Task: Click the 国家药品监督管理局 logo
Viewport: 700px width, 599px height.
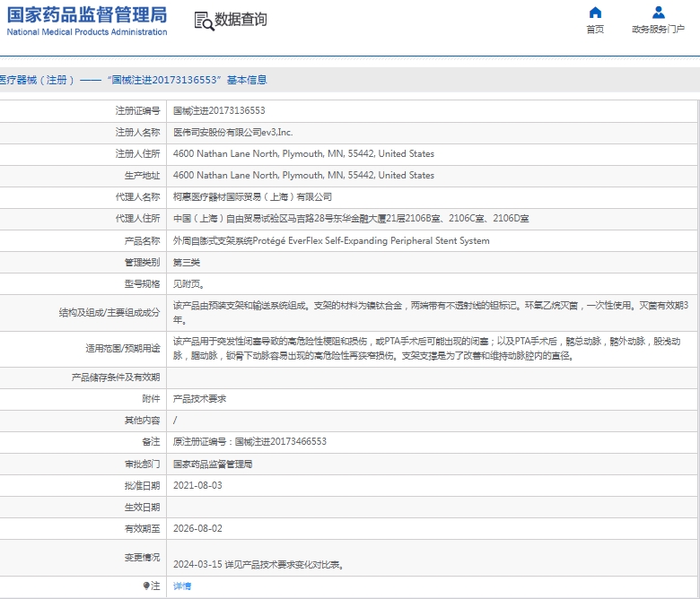Action: point(87,14)
